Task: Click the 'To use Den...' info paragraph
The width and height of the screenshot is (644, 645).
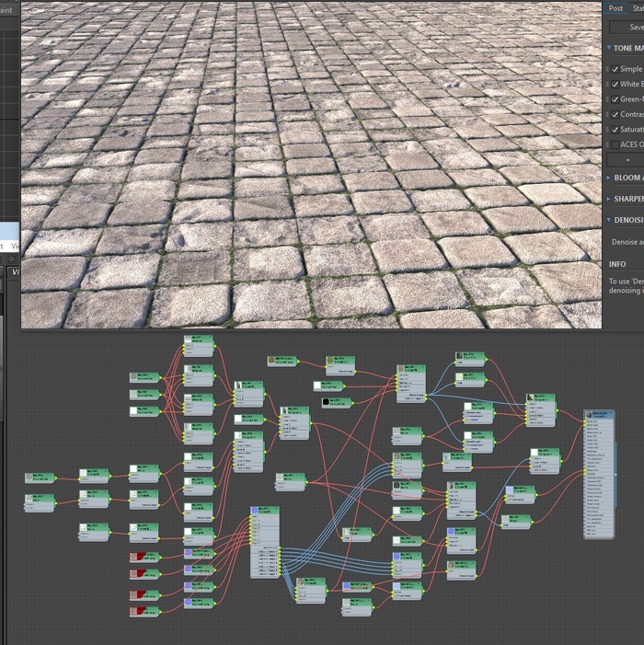Action: 627,286
